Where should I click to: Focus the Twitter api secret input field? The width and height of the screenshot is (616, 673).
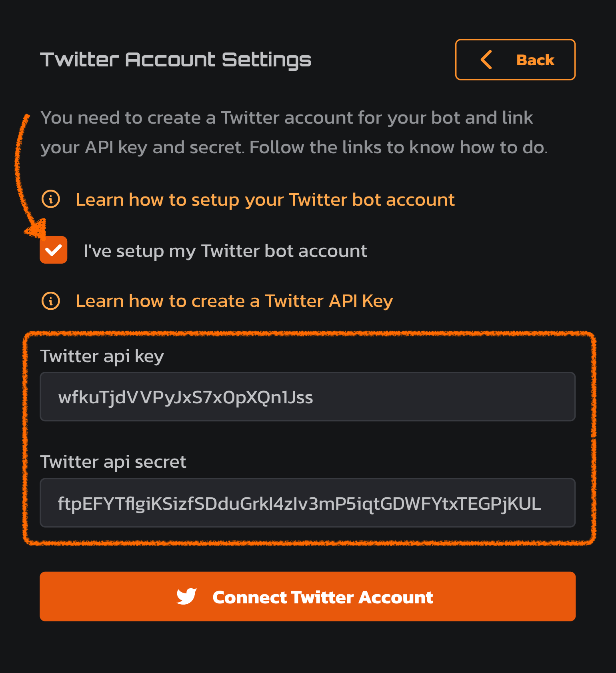pos(308,503)
